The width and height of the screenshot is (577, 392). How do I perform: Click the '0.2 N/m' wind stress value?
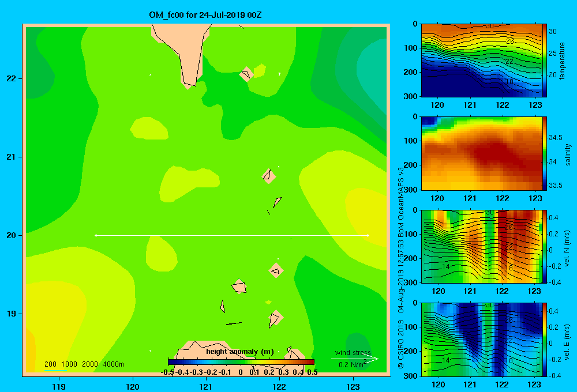click(x=351, y=365)
